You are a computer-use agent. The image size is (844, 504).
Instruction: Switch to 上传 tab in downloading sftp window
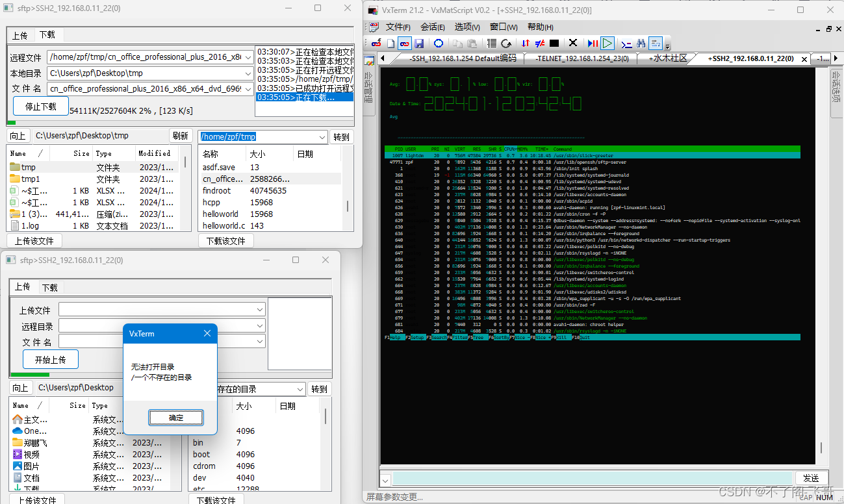click(x=20, y=35)
